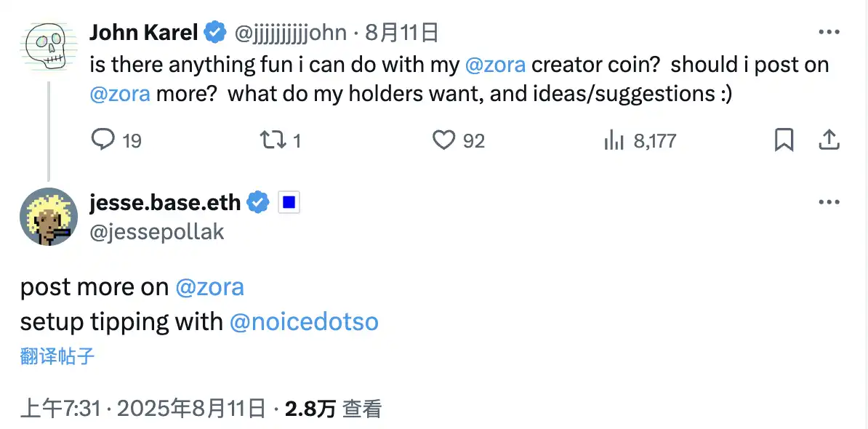868x429 pixels.
Task: Open more options on jesse.base.eth's reply
Action: [x=829, y=203]
